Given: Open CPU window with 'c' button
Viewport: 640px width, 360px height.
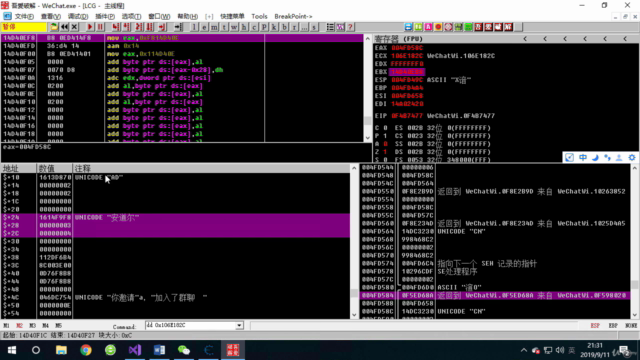Looking at the screenshot, I should click(x=254, y=27).
